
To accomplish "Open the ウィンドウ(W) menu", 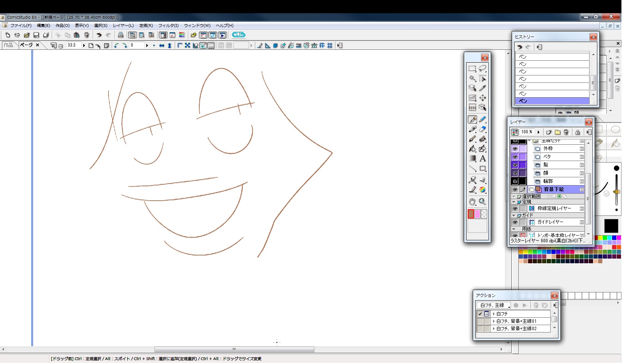I will 197,26.
